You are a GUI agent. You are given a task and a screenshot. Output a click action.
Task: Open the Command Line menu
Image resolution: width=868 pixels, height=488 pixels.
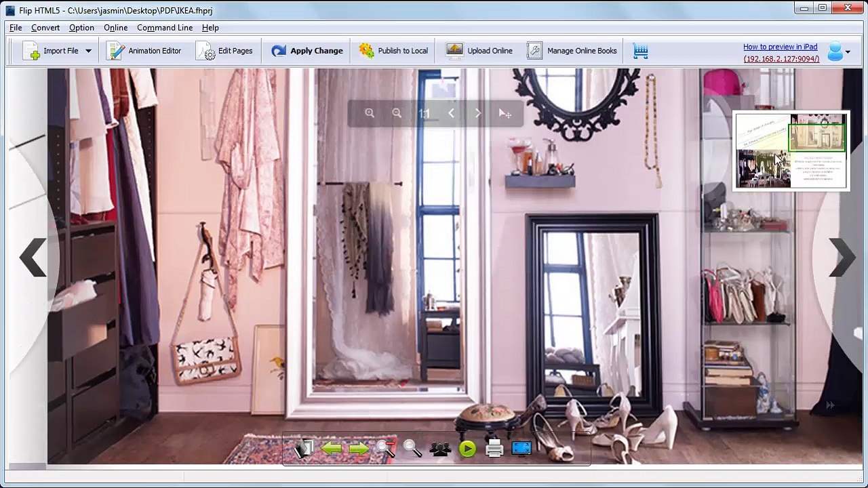[165, 28]
